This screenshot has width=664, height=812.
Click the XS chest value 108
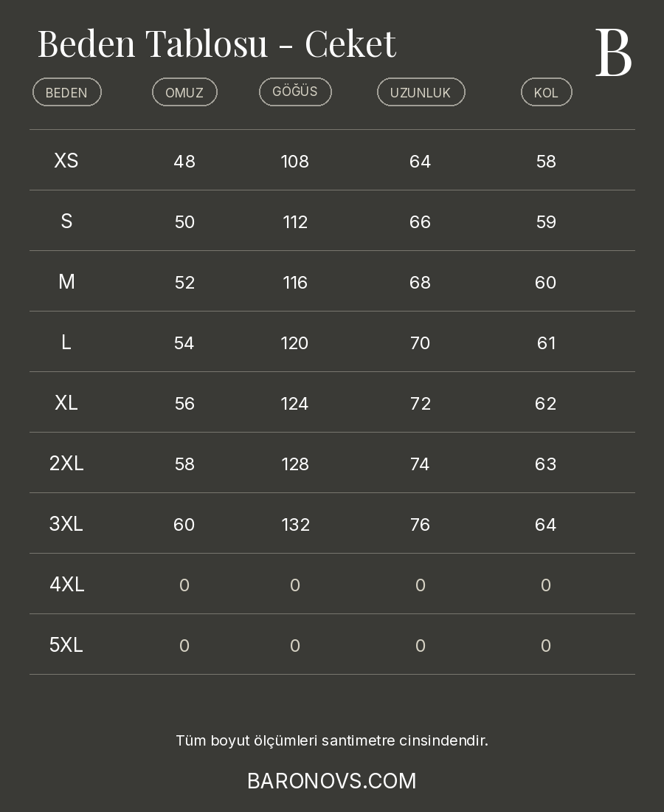(x=295, y=162)
